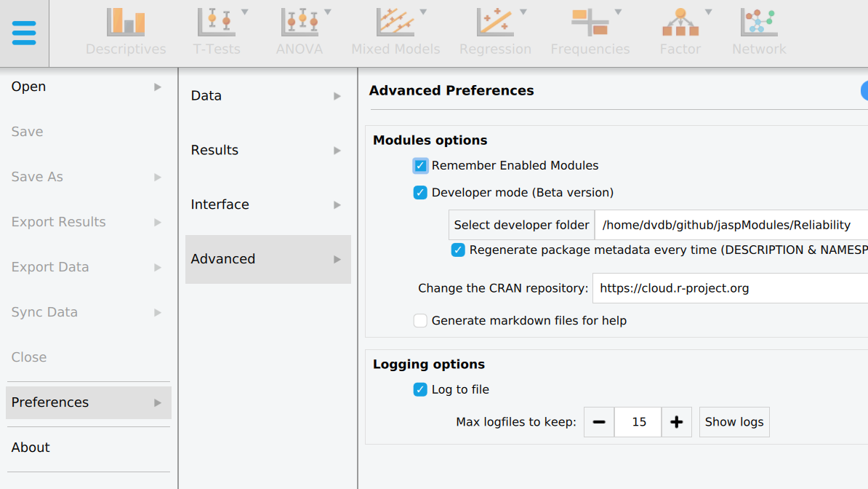Open the About menu entry
This screenshot has height=489, width=868.
[31, 448]
